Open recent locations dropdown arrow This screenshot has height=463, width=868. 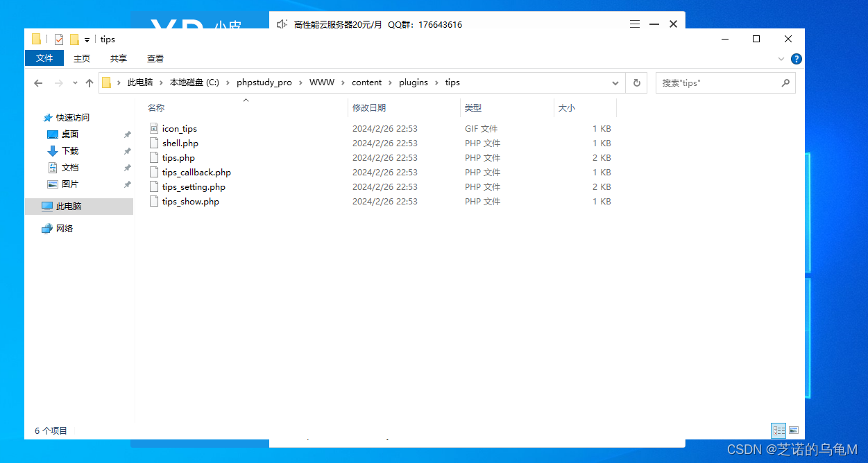[75, 83]
